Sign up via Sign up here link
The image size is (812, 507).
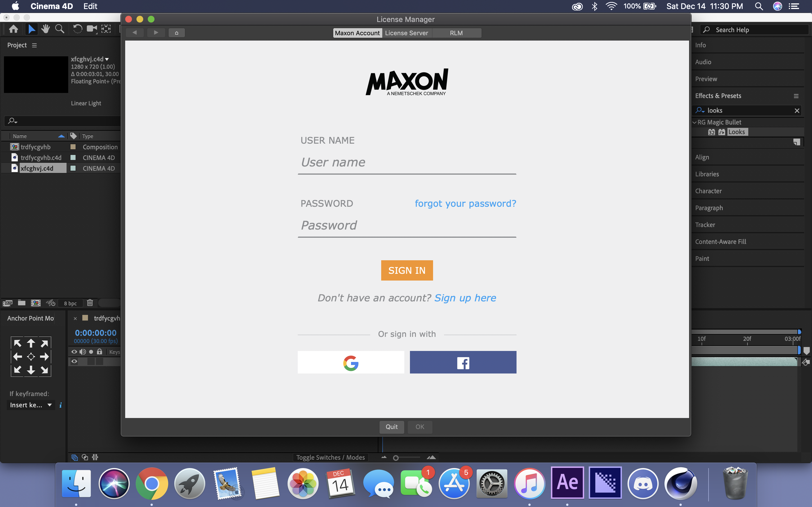tap(465, 297)
